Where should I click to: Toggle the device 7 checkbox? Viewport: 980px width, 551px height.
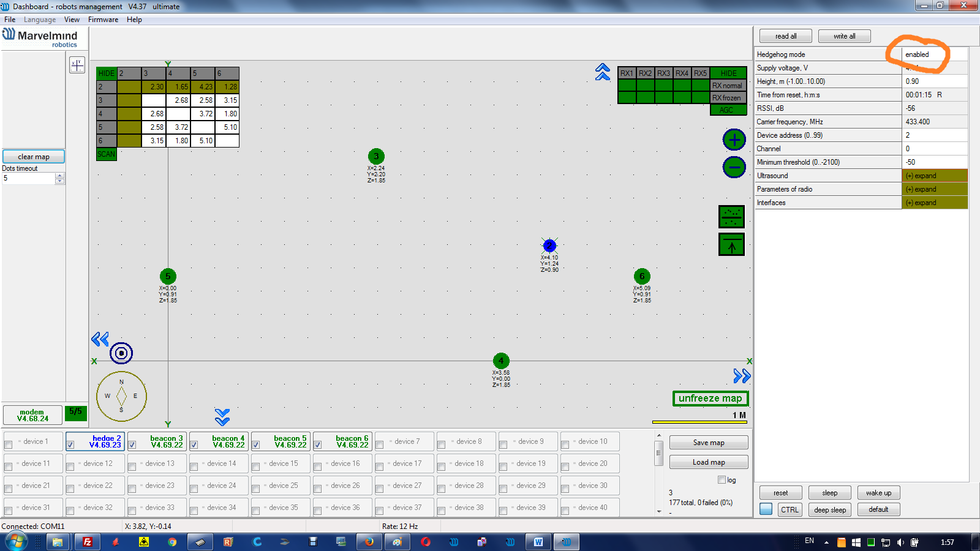[380, 445]
